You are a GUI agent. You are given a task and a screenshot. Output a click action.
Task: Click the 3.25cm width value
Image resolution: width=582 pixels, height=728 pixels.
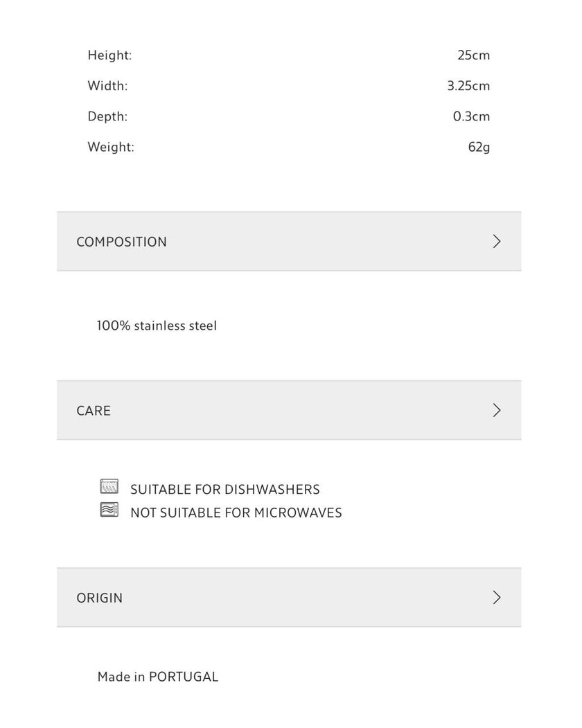(468, 86)
